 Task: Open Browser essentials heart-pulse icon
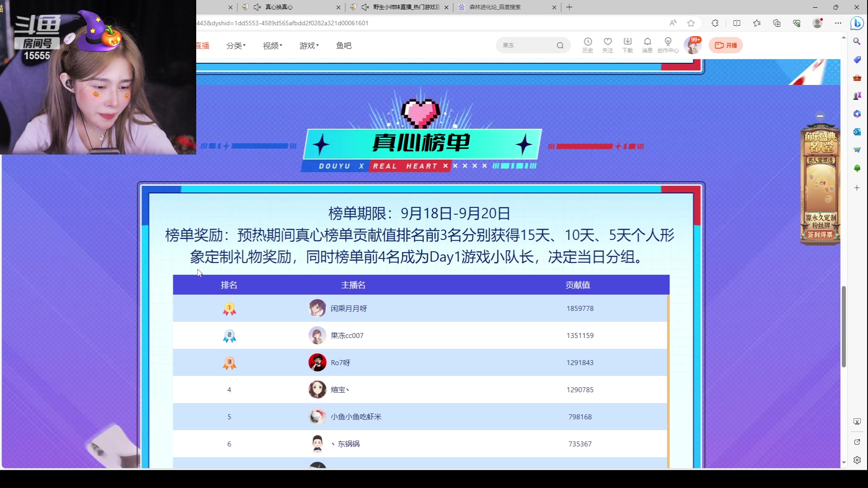(797, 23)
